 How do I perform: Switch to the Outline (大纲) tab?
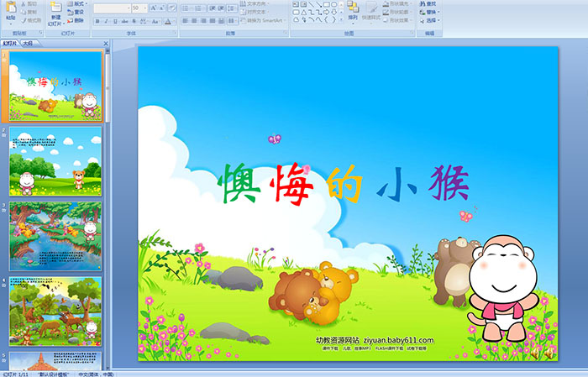click(x=28, y=42)
